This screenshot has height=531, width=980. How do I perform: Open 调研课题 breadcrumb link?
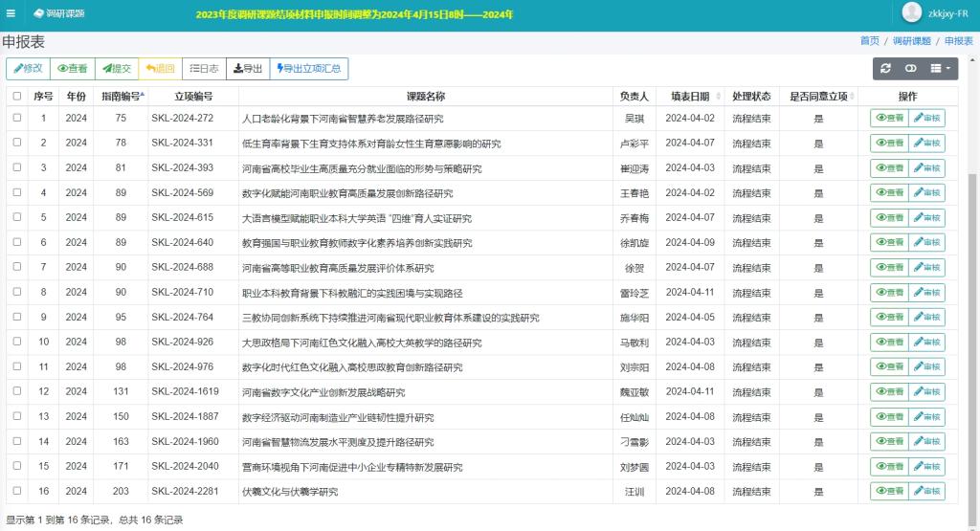click(x=911, y=41)
